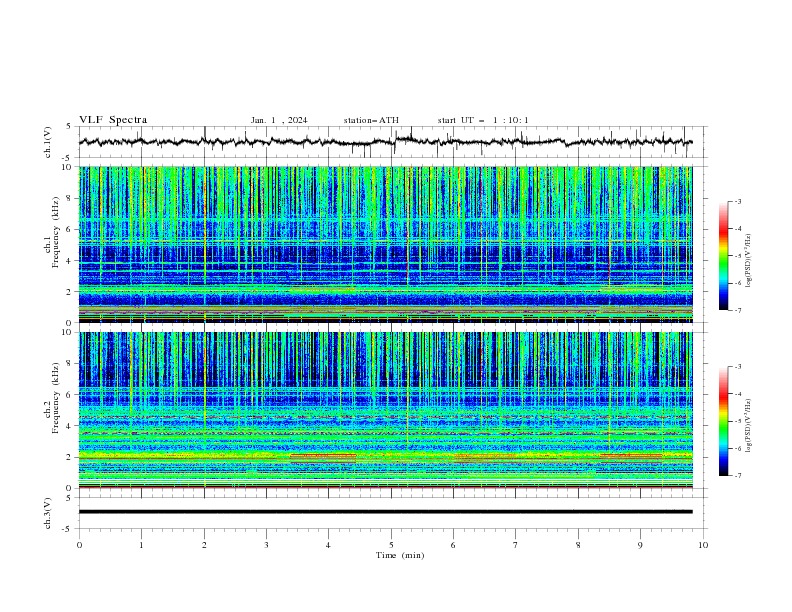Image resolution: width=792 pixels, height=612 pixels.
Task: Click the upper "log(PSD)(V²/Hz)" colorbar label
Action: [748, 261]
